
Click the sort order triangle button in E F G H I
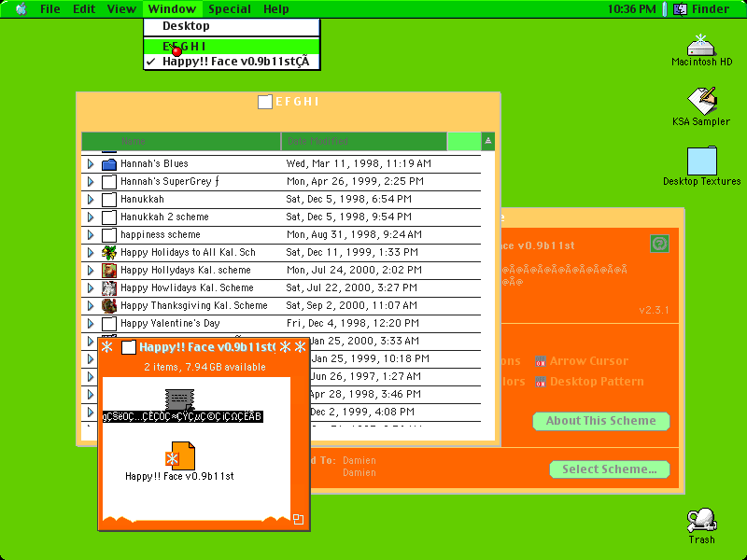tap(487, 141)
